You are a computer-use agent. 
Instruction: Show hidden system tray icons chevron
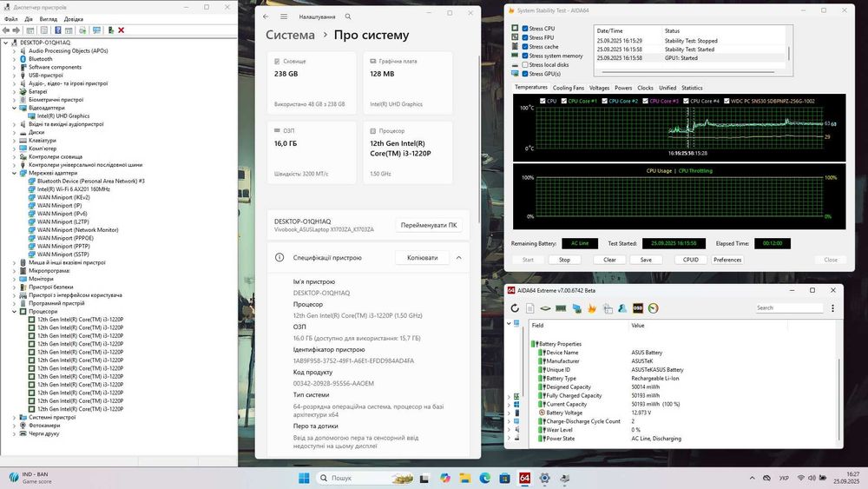(x=752, y=478)
